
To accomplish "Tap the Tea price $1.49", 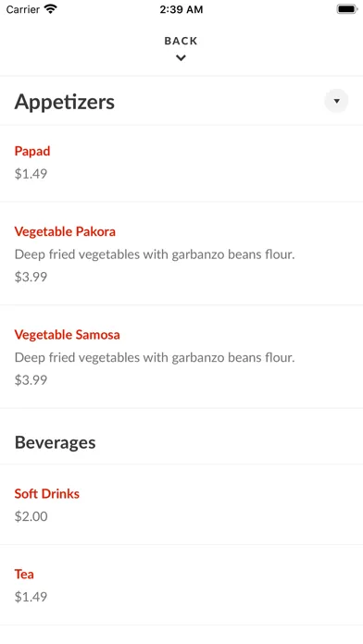I will 31,597.
